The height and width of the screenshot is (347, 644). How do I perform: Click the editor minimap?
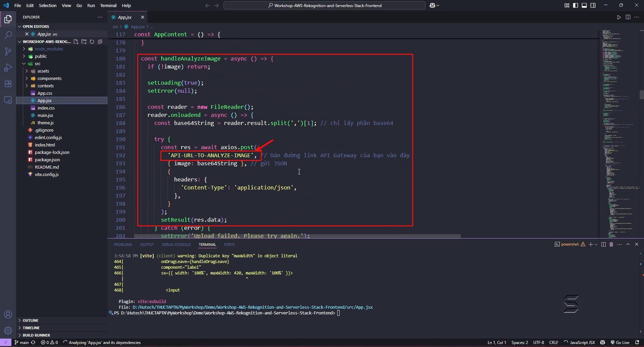619,134
